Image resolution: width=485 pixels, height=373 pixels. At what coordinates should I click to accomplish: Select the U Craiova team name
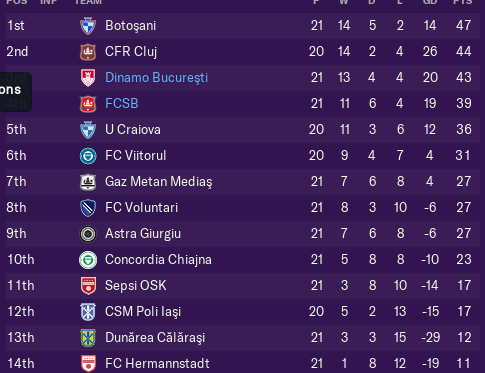click(x=133, y=129)
